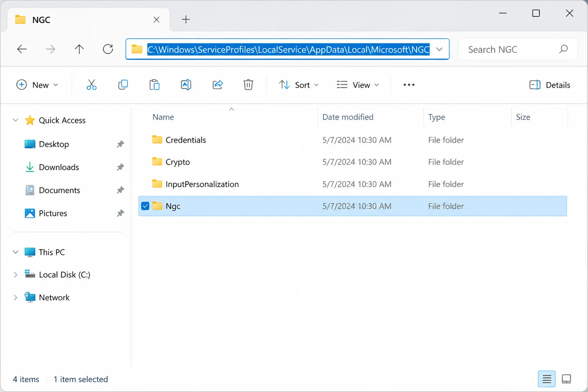The width and height of the screenshot is (588, 392).
Task: Collapse the Quick Access section
Action: (15, 120)
